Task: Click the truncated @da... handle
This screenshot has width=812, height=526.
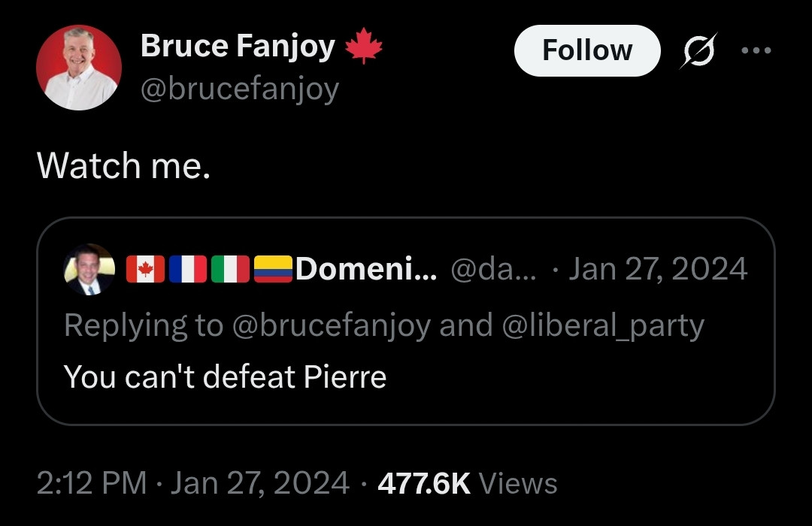Action: (493, 269)
